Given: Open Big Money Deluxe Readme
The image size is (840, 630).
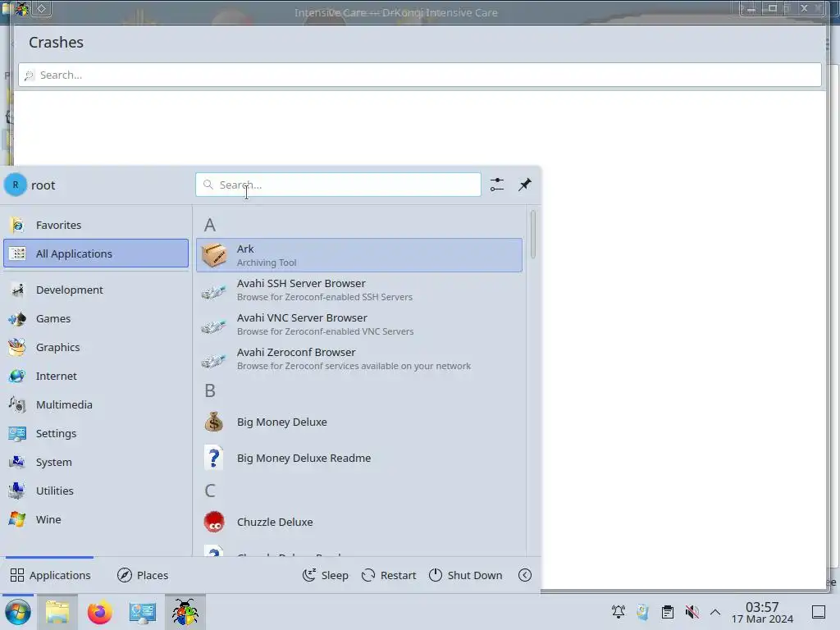Looking at the screenshot, I should (359, 458).
